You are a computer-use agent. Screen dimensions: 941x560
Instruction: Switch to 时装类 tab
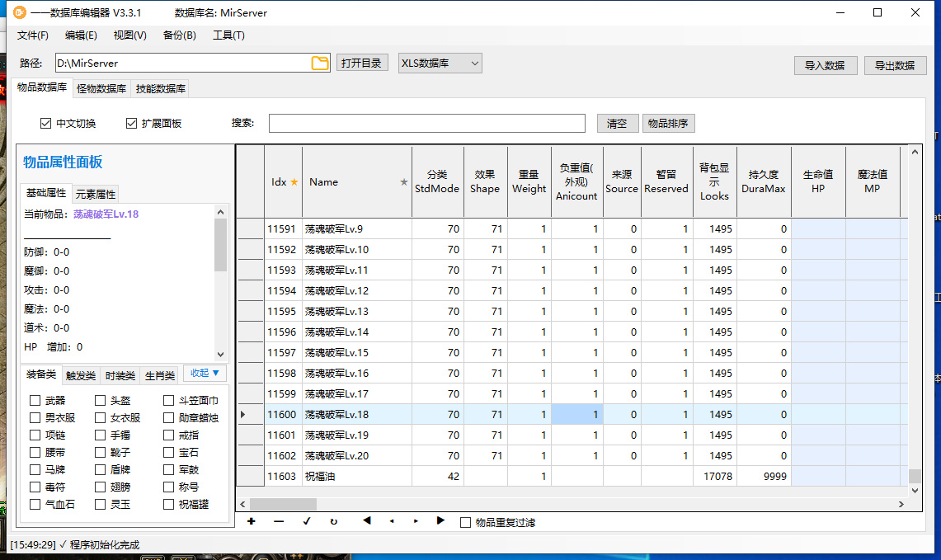pos(120,376)
